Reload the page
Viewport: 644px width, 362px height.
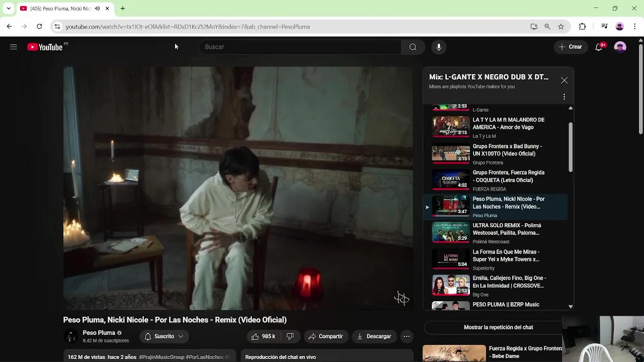[x=39, y=27]
